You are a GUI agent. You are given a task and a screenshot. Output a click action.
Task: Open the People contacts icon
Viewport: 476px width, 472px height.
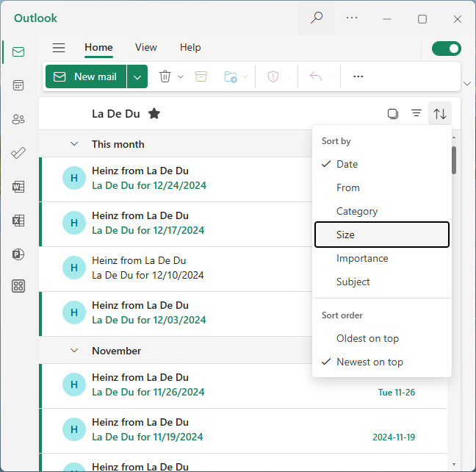[x=18, y=119]
